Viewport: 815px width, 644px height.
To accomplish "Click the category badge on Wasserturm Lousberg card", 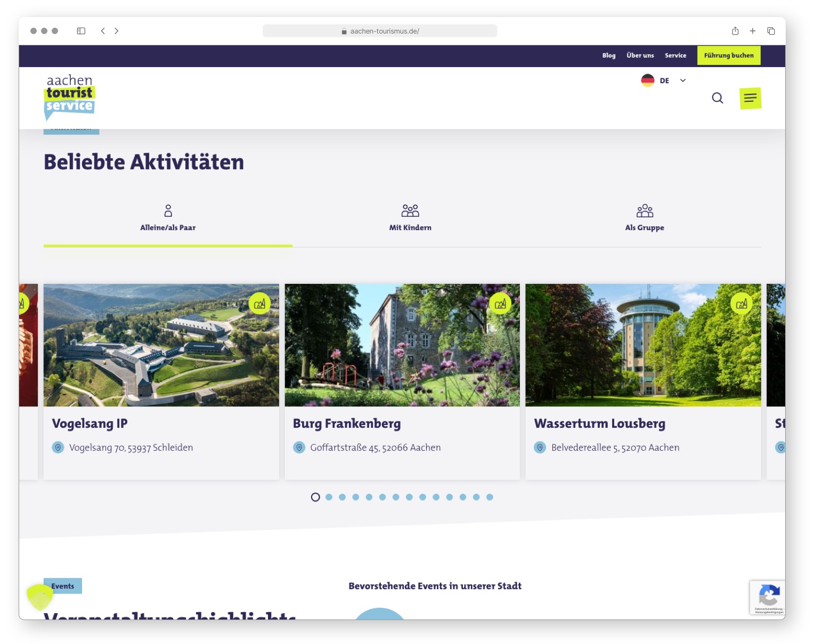I will (741, 304).
